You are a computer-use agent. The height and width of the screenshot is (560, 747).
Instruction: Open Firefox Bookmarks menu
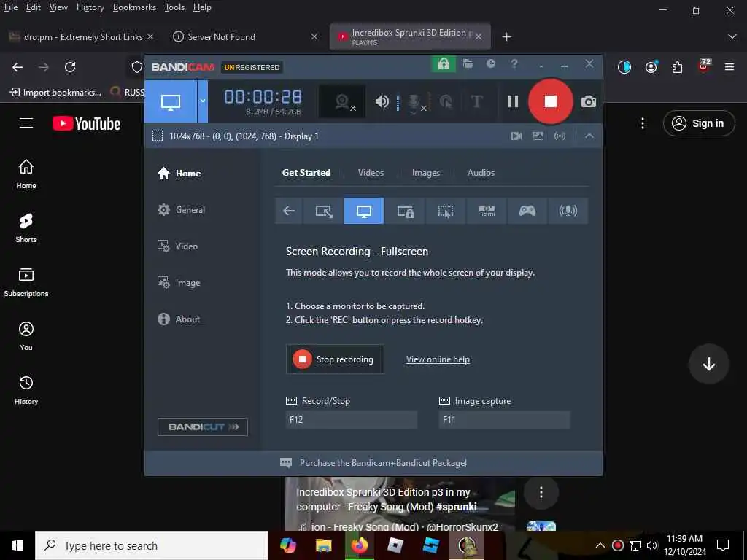[x=134, y=7]
